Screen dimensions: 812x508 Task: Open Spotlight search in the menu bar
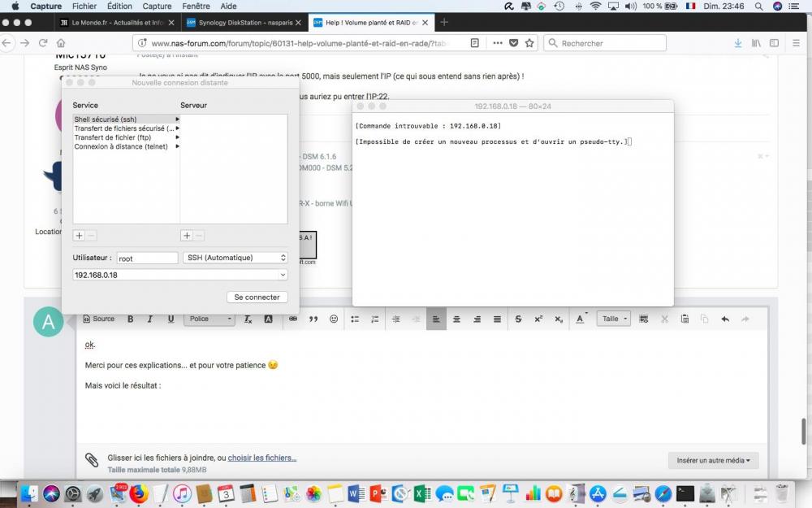coord(758,7)
